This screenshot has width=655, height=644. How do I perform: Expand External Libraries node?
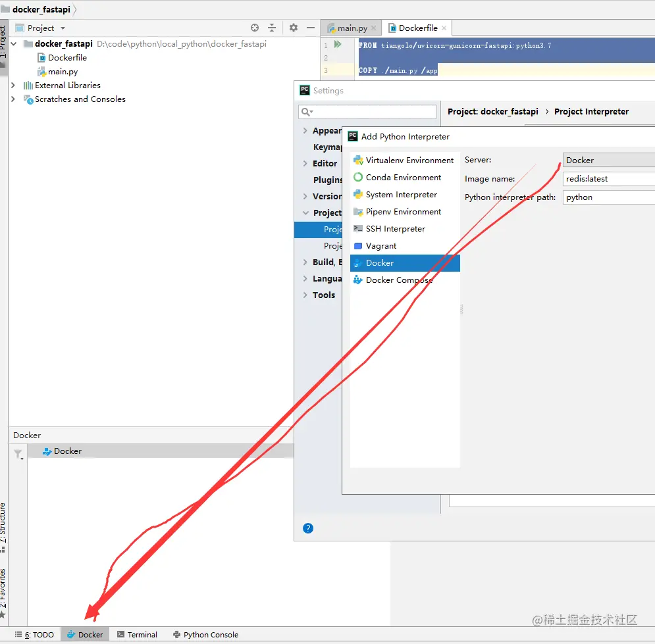pyautogui.click(x=13, y=85)
